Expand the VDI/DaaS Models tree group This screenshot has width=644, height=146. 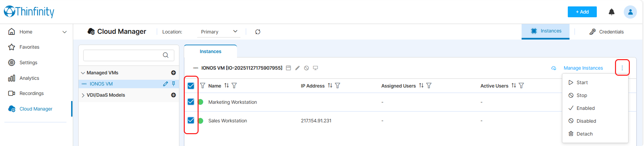(83, 95)
